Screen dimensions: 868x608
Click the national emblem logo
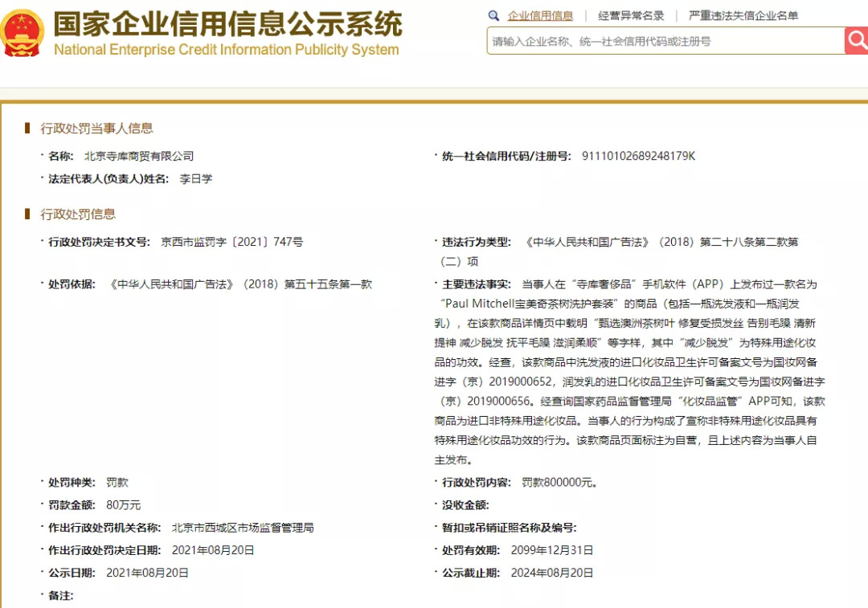click(22, 33)
